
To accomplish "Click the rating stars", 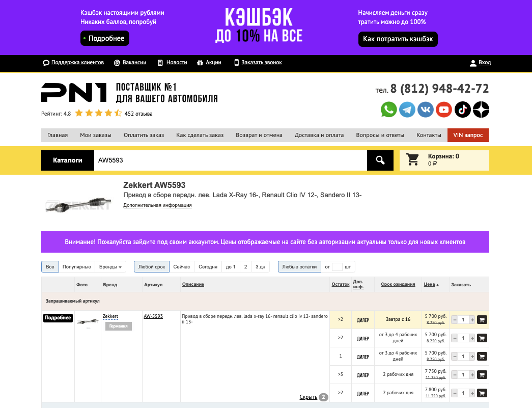I will [x=98, y=113].
